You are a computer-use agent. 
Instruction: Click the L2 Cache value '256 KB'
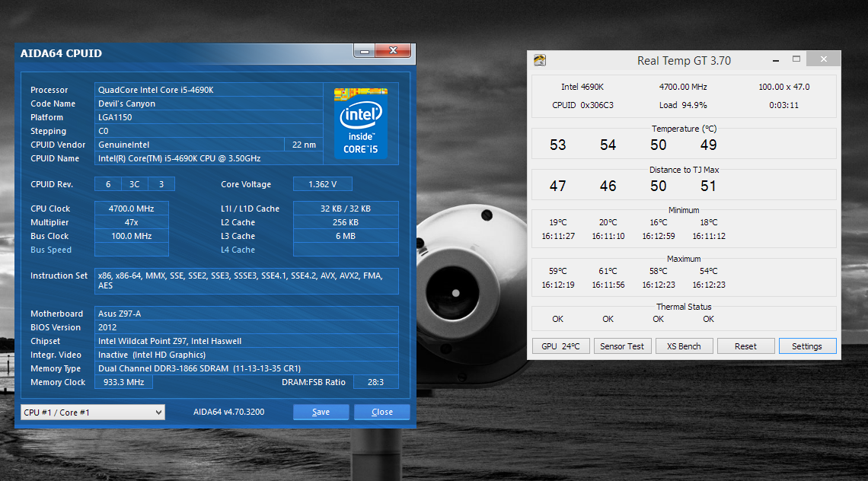pos(346,222)
